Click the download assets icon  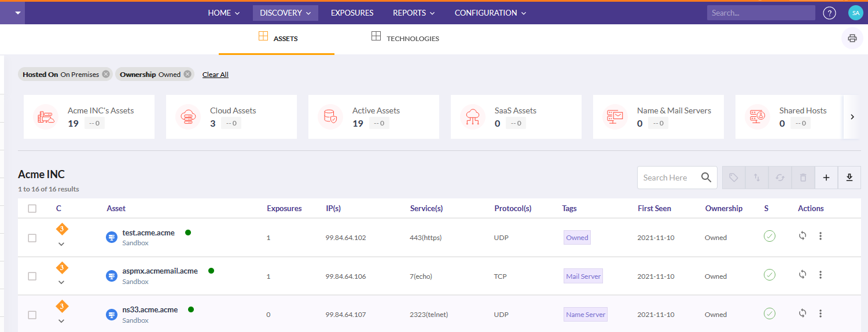[849, 178]
